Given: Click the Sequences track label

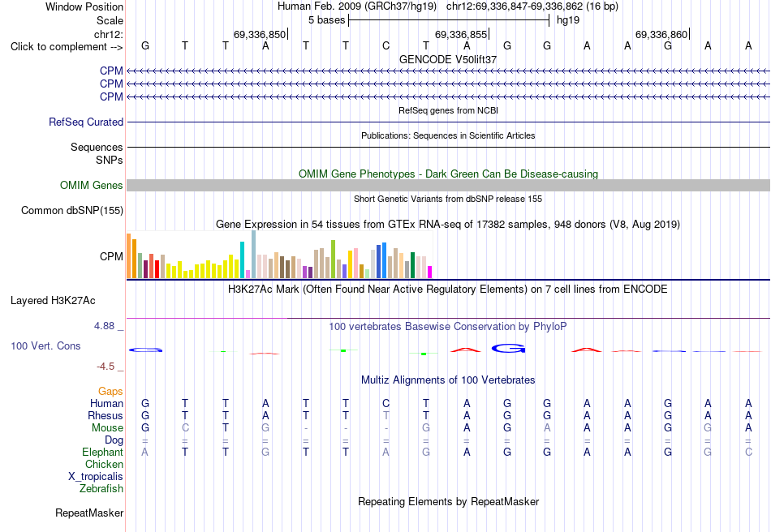Looking at the screenshot, I should 97,147.
